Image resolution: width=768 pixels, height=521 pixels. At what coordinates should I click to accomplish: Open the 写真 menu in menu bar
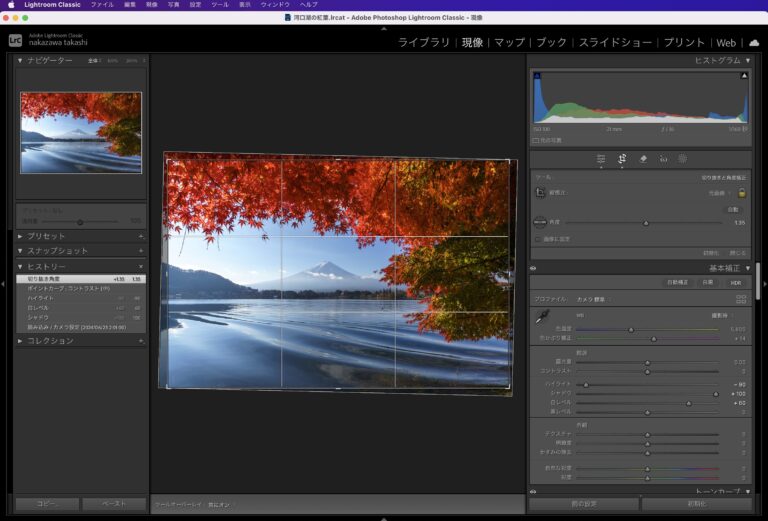173,5
